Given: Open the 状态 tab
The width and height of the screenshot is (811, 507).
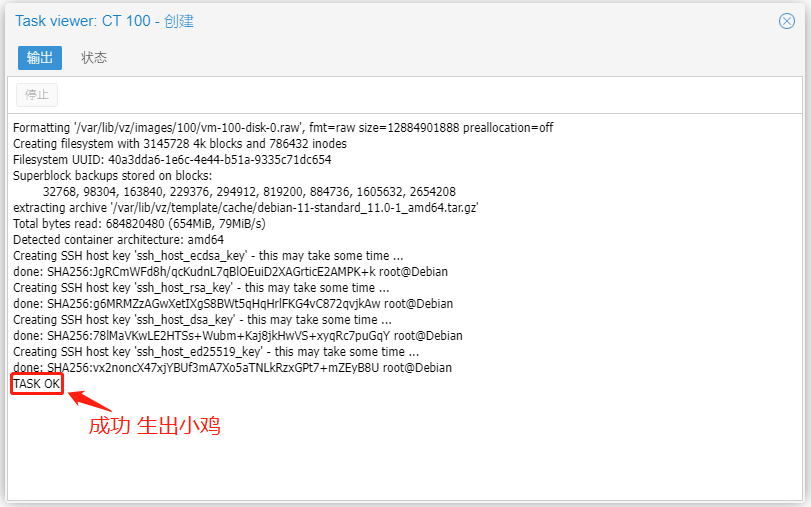Looking at the screenshot, I should (94, 57).
